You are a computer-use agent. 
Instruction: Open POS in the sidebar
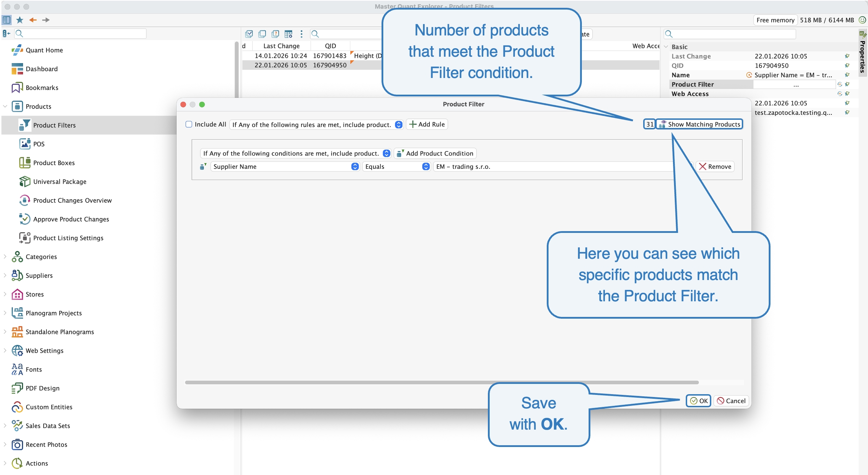(39, 144)
